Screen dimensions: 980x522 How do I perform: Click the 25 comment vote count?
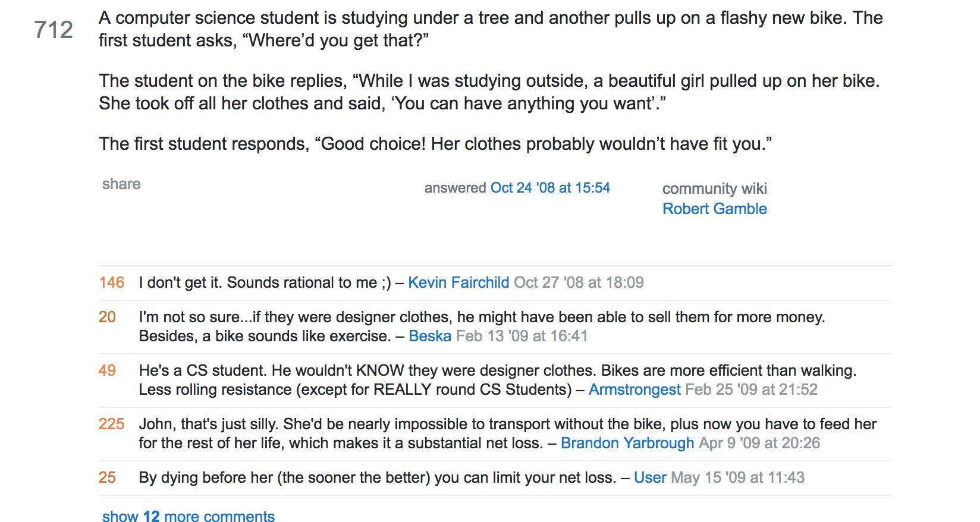click(107, 477)
